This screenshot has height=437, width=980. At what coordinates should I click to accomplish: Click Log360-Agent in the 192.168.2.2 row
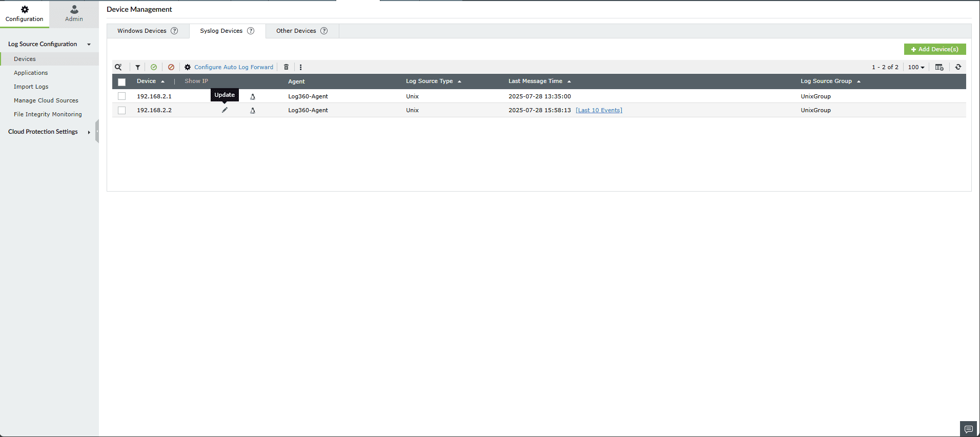[308, 110]
